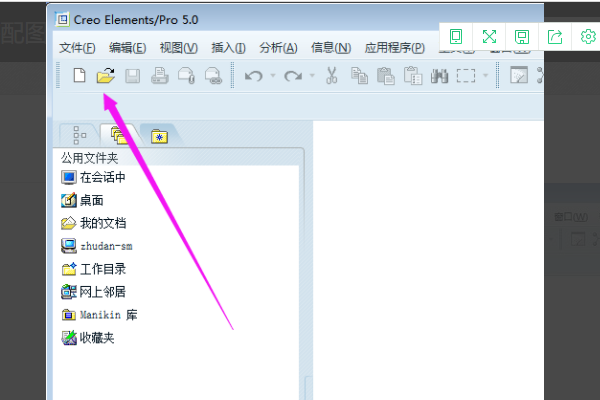Image resolution: width=600 pixels, height=400 pixels.
Task: Select 桌面 in common folders
Action: coord(82,200)
